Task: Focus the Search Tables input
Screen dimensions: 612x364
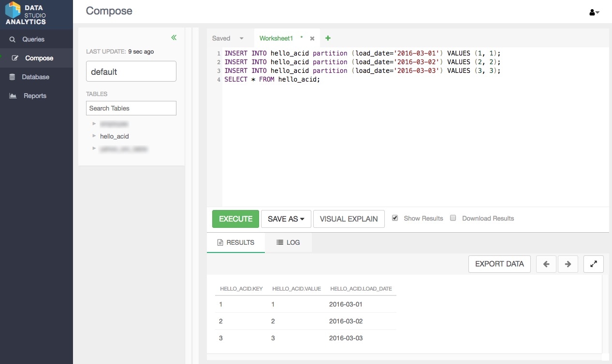Action: coord(131,108)
